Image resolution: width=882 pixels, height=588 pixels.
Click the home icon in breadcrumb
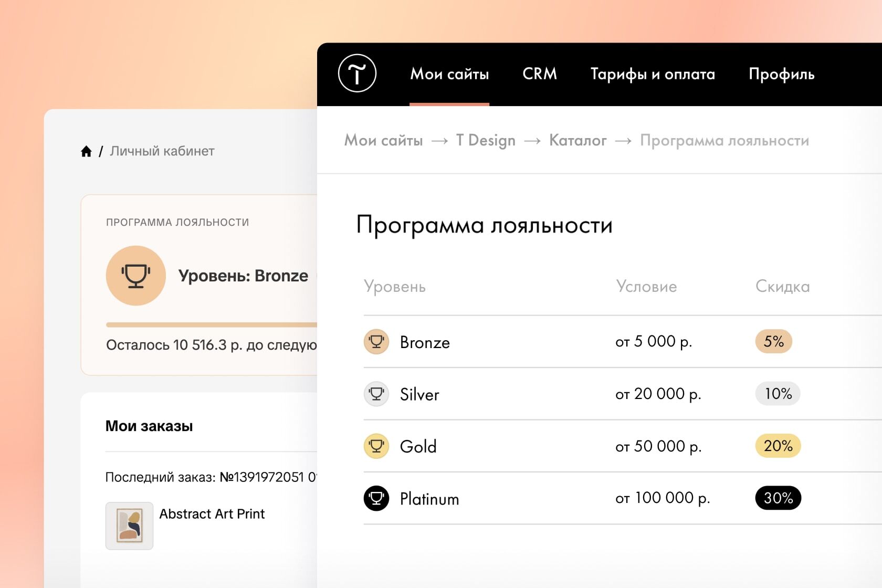point(86,151)
